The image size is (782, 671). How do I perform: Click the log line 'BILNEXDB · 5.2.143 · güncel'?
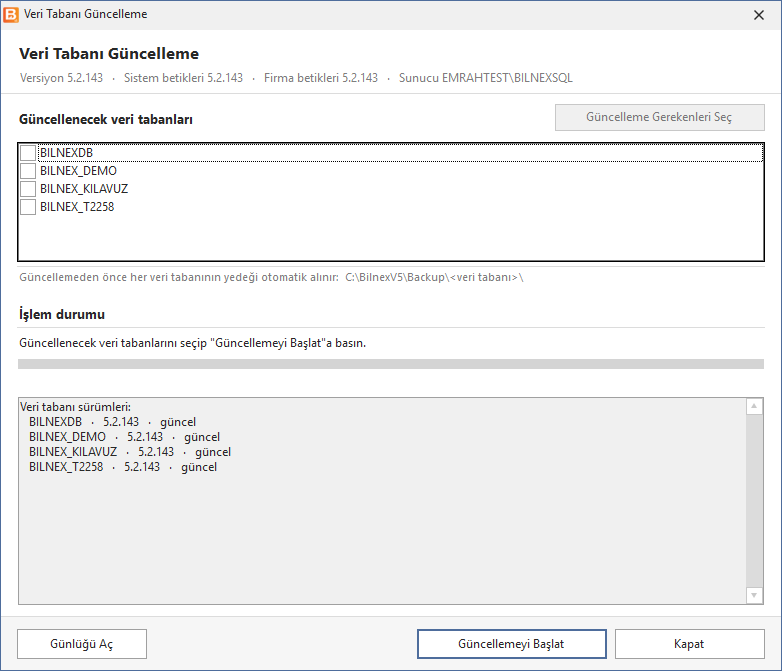click(112, 422)
